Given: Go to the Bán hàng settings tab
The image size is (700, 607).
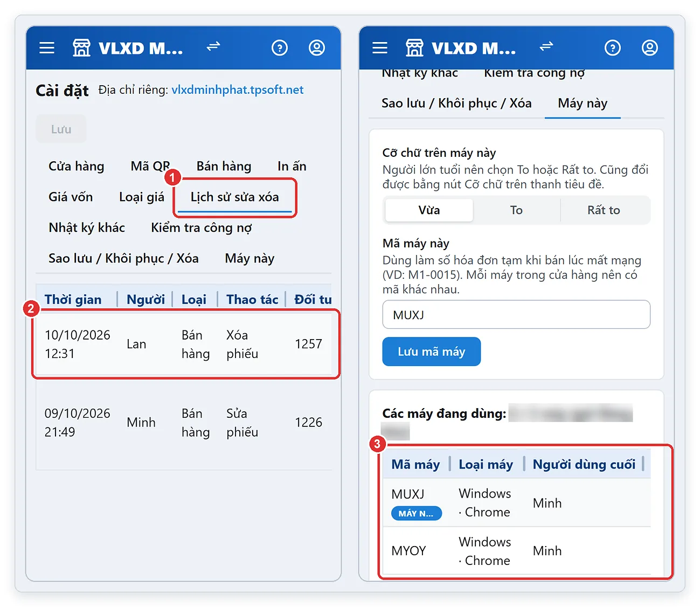Looking at the screenshot, I should coord(224,166).
